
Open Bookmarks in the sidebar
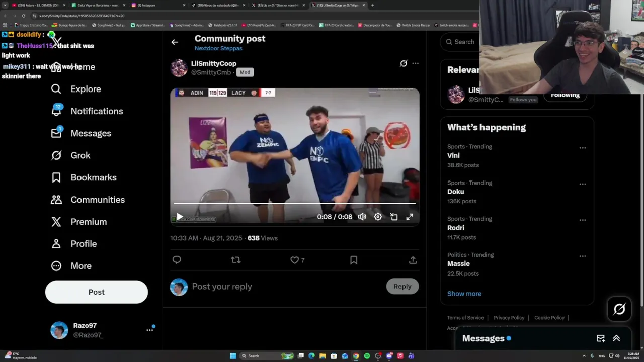tap(84, 177)
